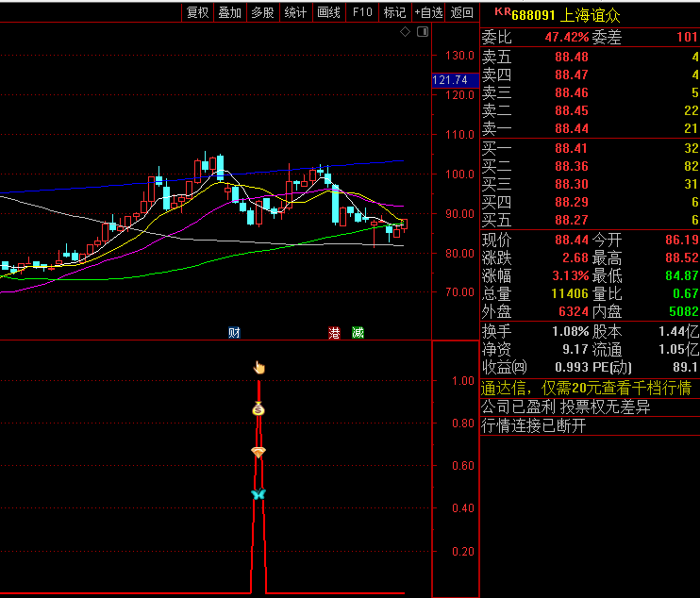Click 行情连接已断开 status message
700x598 pixels.
[x=533, y=425]
